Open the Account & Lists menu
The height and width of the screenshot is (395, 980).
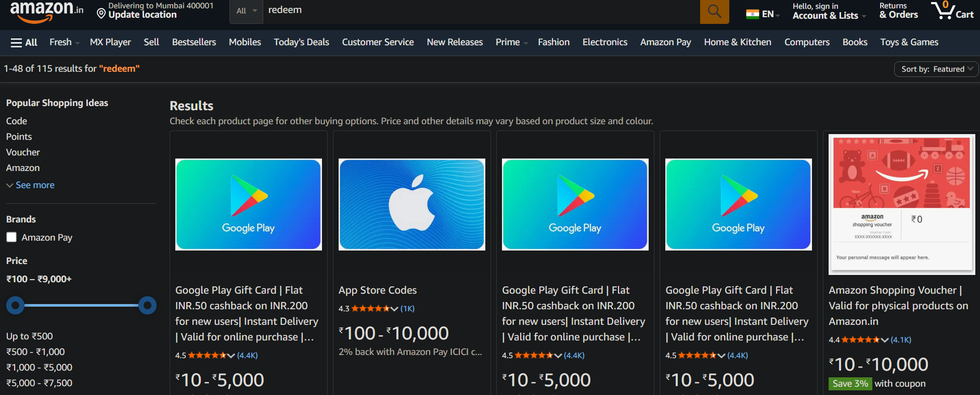[x=829, y=11]
